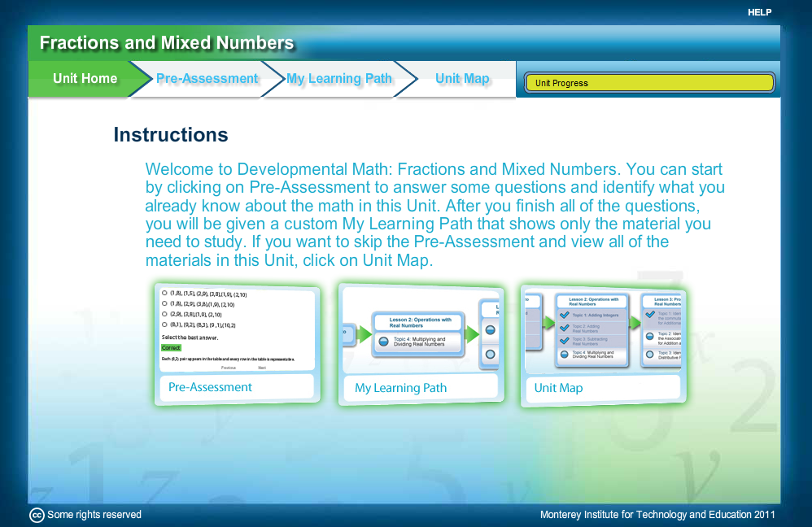Open the Unit Map thumbnail label
This screenshot has height=527, width=812.
click(558, 388)
